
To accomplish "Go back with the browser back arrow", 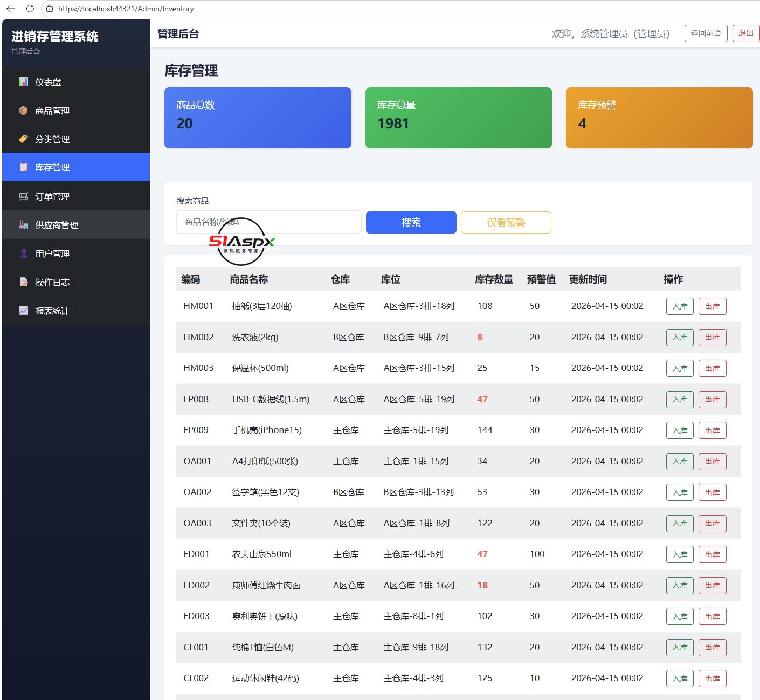I will 11,9.
